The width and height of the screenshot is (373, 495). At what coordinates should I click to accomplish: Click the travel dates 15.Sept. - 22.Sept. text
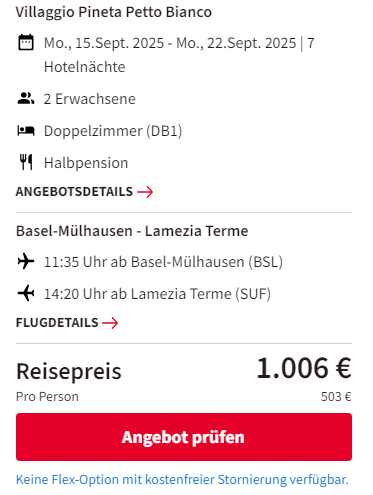(179, 55)
